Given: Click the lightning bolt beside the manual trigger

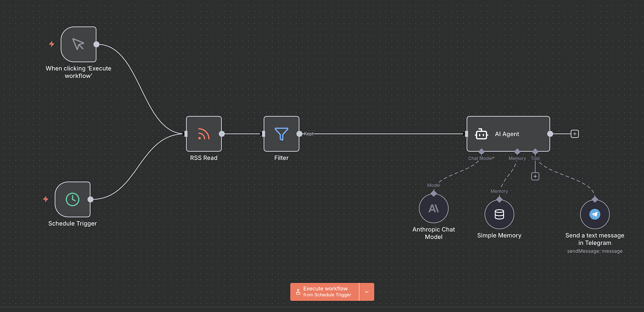Looking at the screenshot, I should (x=51, y=44).
